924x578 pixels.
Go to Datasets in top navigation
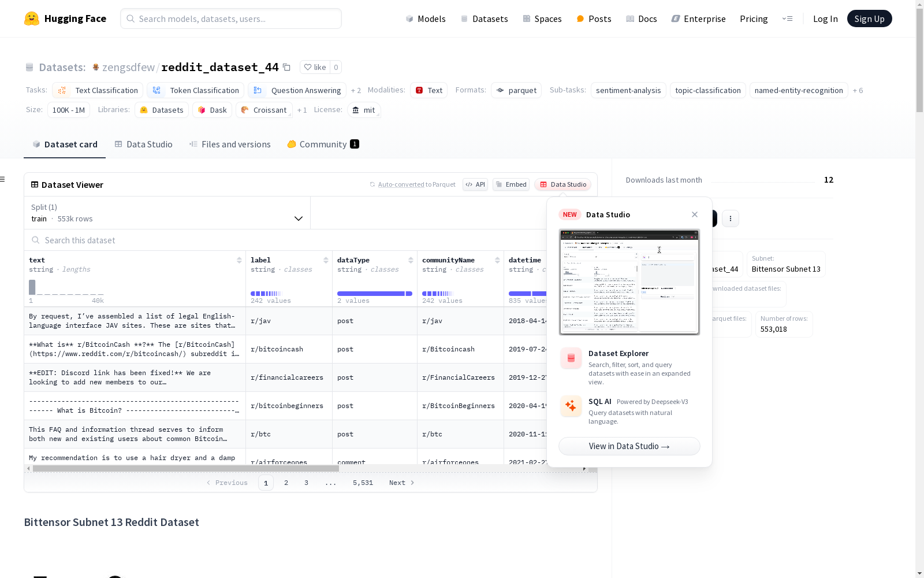(484, 18)
